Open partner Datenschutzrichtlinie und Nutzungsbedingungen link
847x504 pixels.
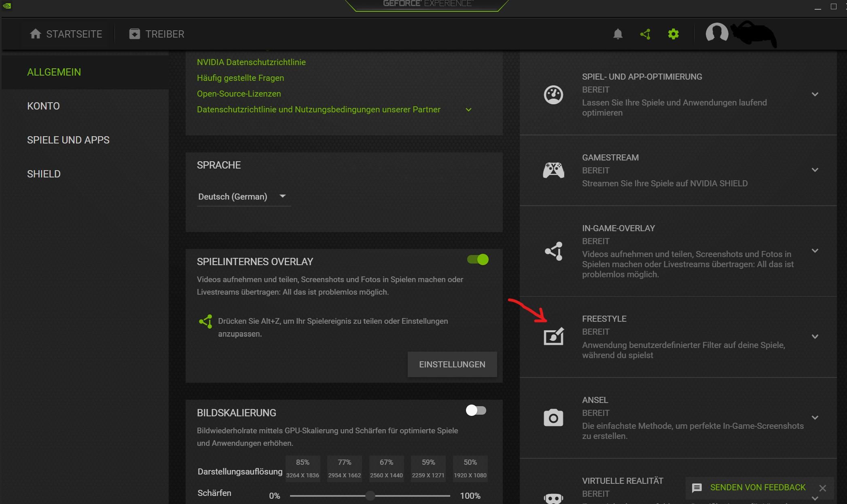pos(318,110)
